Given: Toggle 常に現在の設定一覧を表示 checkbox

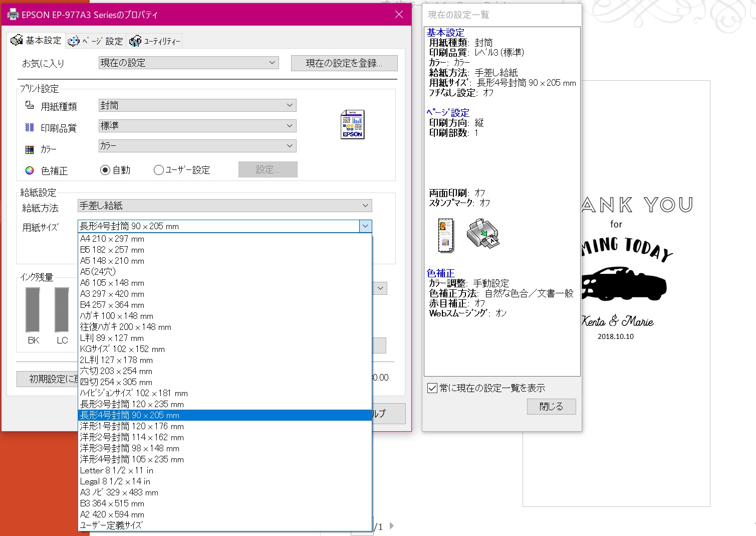Looking at the screenshot, I should [432, 388].
